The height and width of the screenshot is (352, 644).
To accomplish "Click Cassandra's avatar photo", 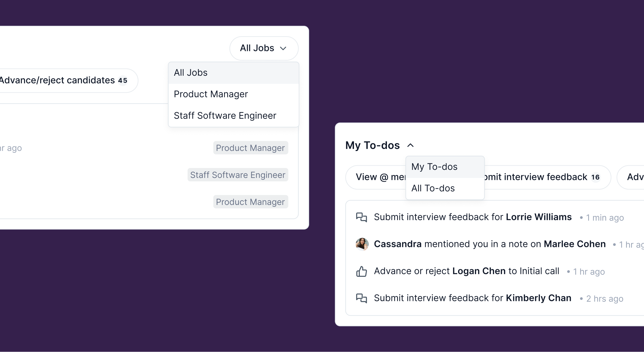I will pyautogui.click(x=362, y=244).
